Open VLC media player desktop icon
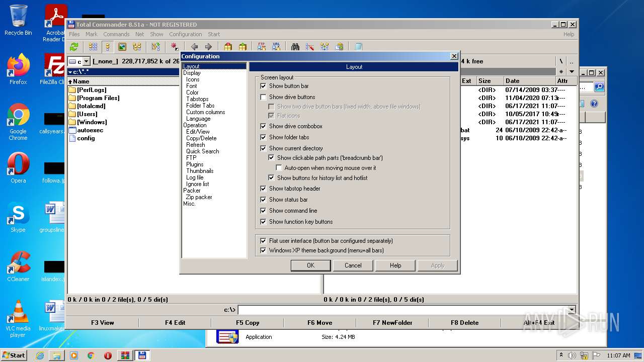Viewport: 644px width, 362px height. tap(18, 319)
